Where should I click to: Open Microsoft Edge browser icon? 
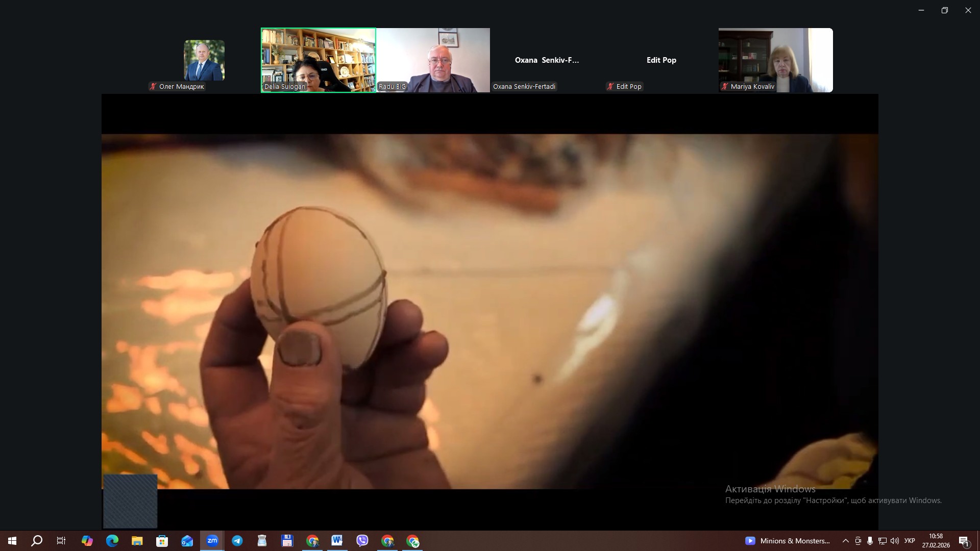[112, 541]
